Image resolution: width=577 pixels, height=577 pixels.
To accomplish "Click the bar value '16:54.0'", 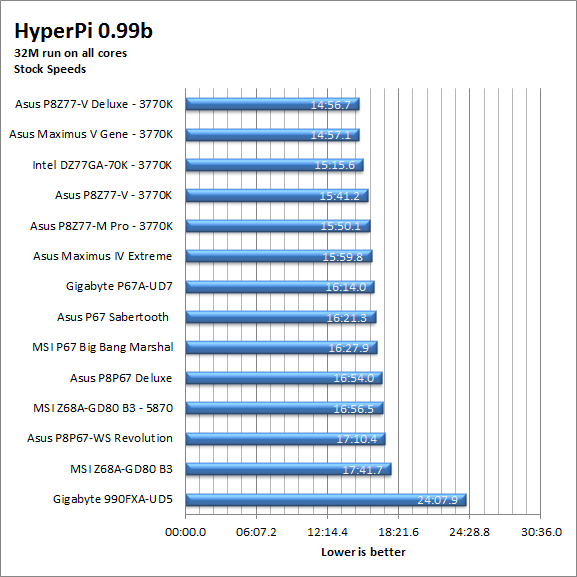I will tap(354, 378).
